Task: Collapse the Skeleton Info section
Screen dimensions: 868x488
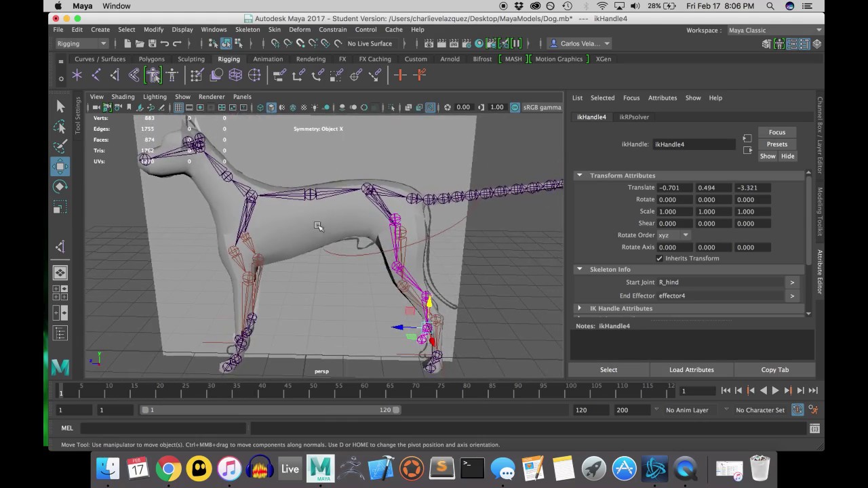Action: coord(579,270)
